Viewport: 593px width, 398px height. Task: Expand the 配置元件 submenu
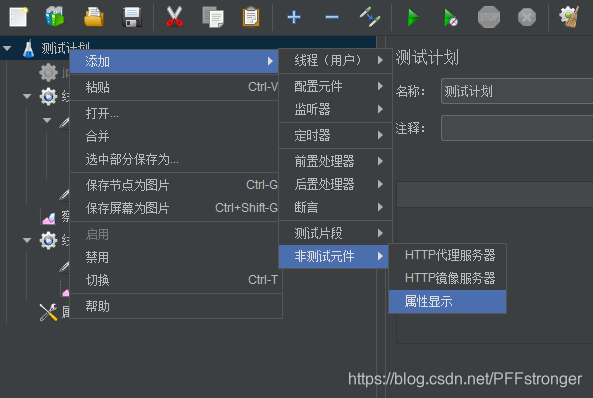tap(335, 86)
